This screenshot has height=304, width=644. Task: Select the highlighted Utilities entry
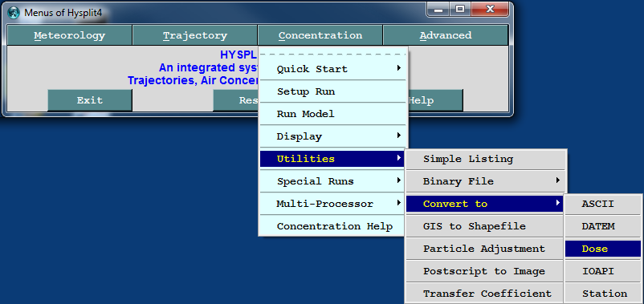tap(333, 159)
